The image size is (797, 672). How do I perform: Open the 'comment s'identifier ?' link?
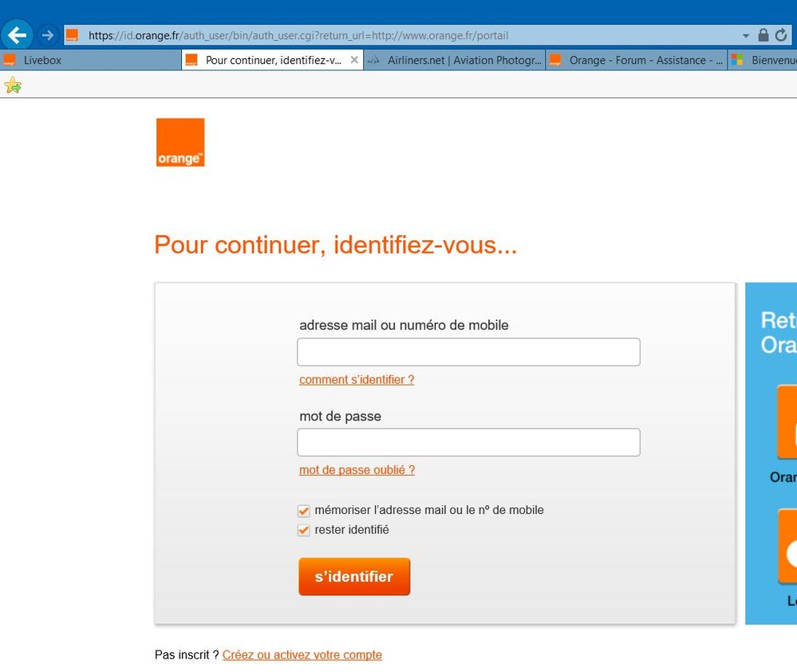coord(357,380)
